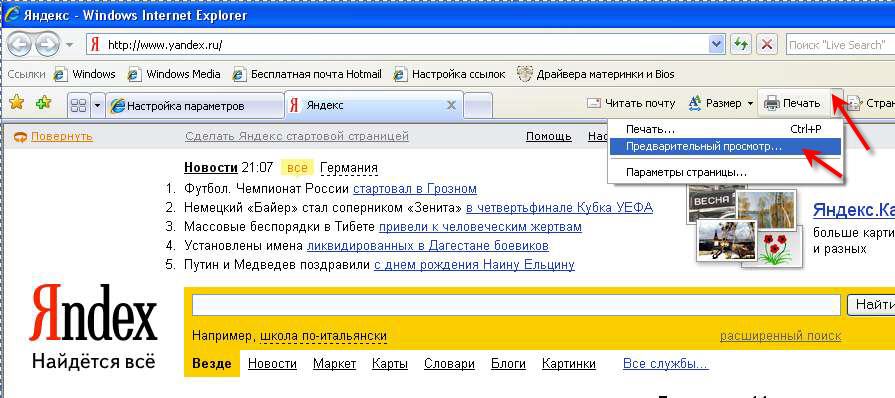Open news с днем рождения Наину Ельцину

[474, 265]
